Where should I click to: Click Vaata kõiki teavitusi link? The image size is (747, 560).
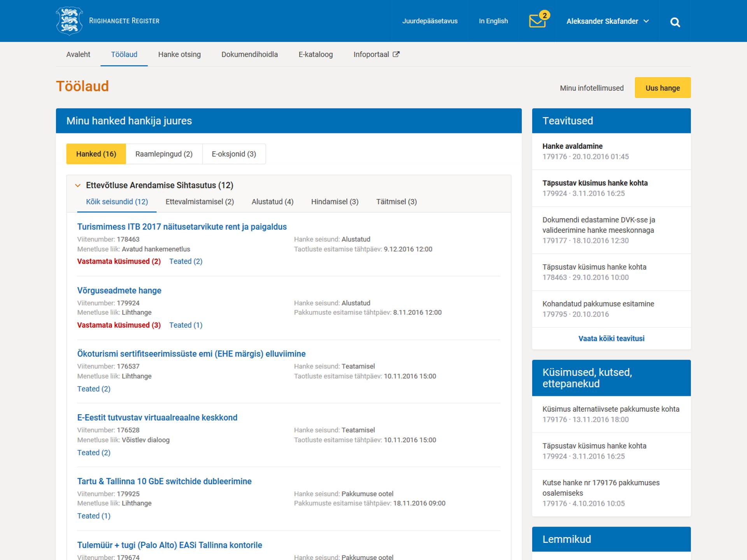point(611,339)
